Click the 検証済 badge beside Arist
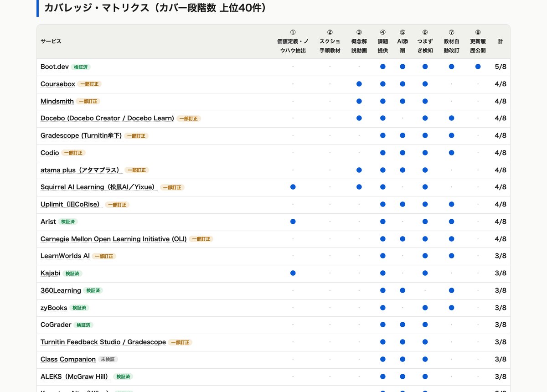Image resolution: width=547 pixels, height=392 pixels. point(68,222)
